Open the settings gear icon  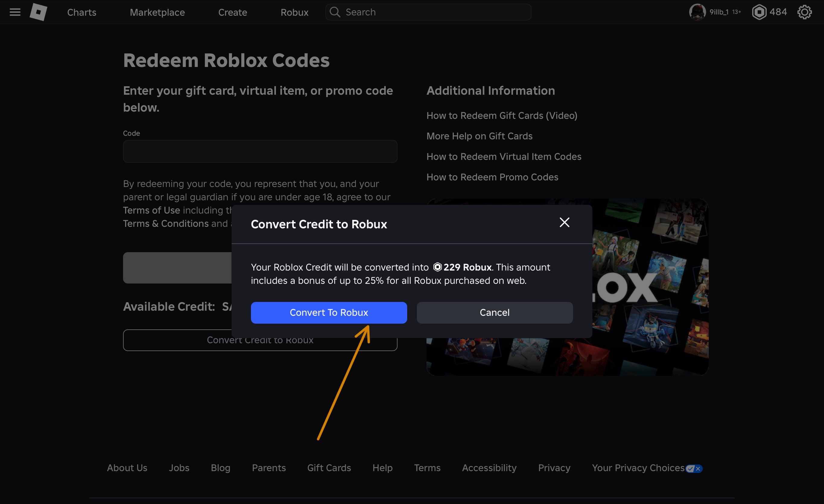click(x=804, y=12)
